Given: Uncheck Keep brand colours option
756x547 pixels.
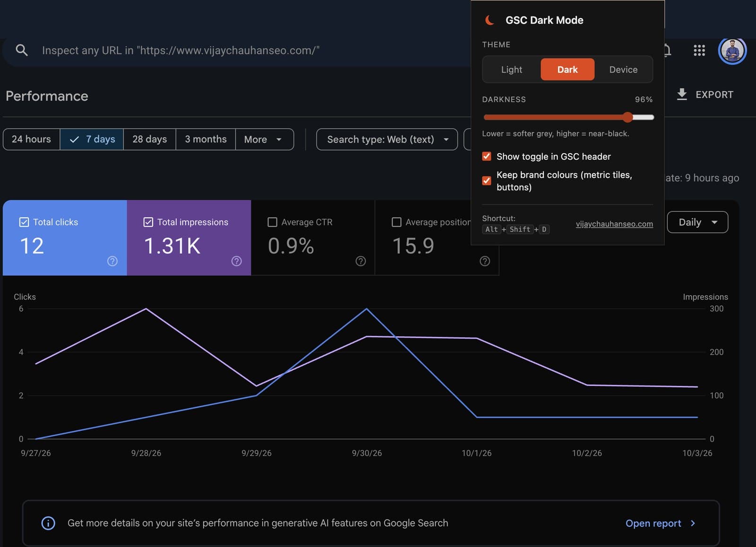Looking at the screenshot, I should coord(487,181).
